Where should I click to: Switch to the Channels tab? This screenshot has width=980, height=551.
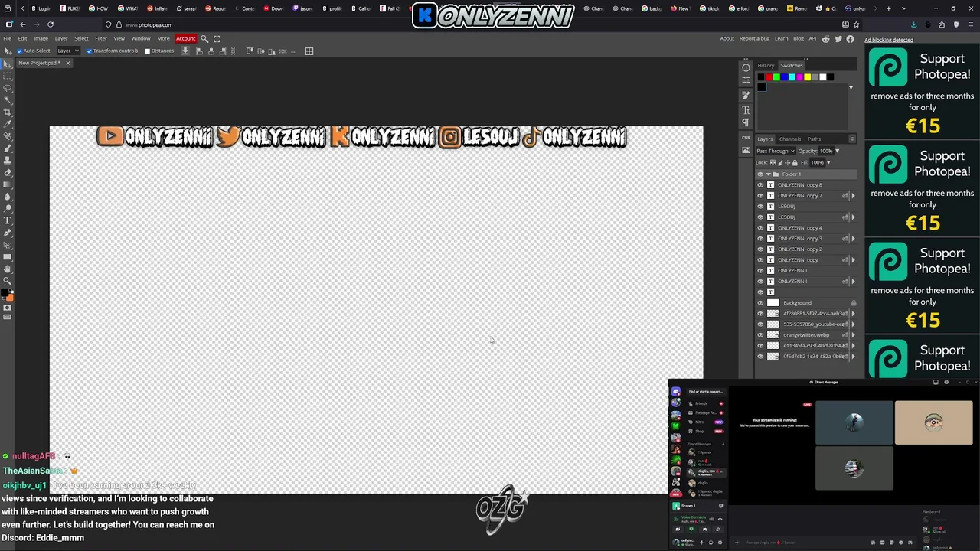point(790,139)
